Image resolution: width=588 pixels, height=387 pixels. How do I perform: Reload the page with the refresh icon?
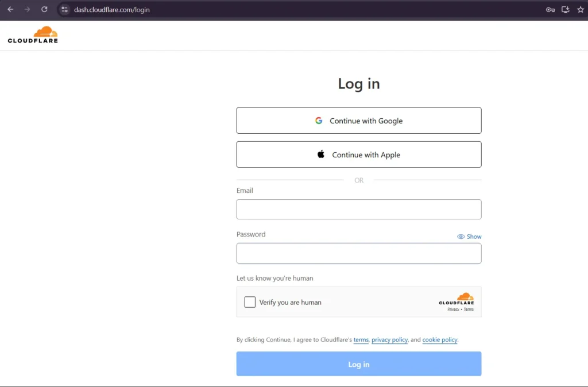click(x=44, y=9)
